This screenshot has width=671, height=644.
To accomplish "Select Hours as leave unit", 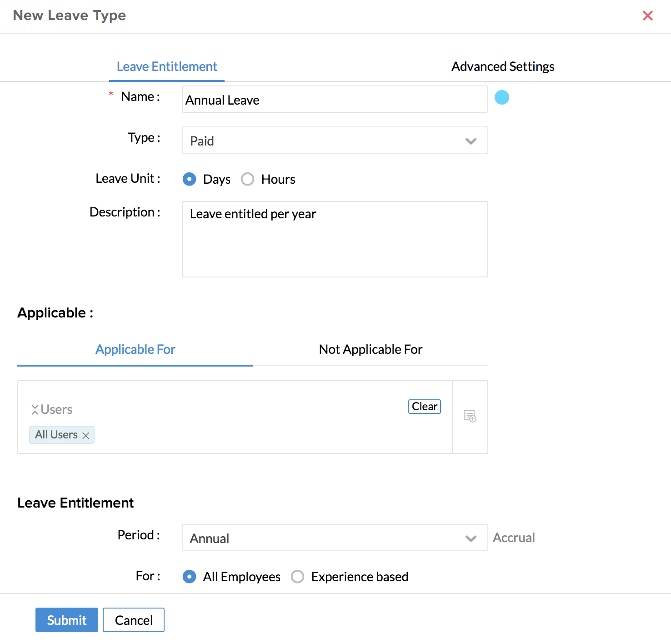I will point(248,179).
